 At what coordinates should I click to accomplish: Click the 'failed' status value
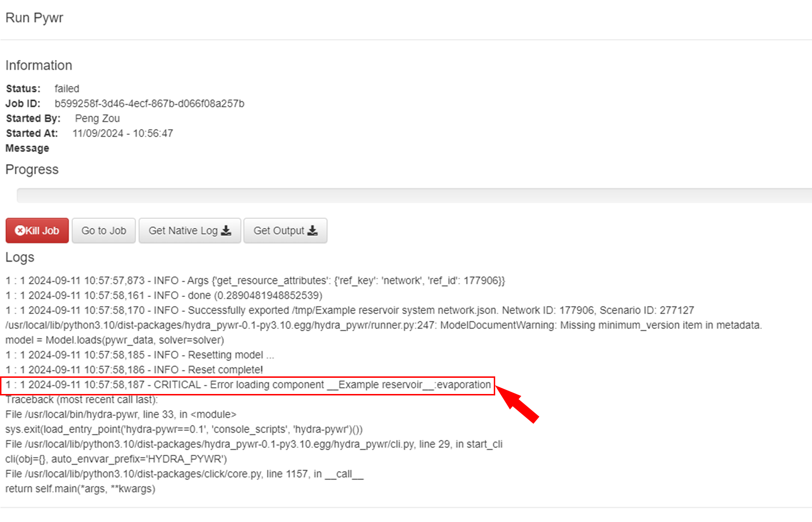(x=67, y=89)
